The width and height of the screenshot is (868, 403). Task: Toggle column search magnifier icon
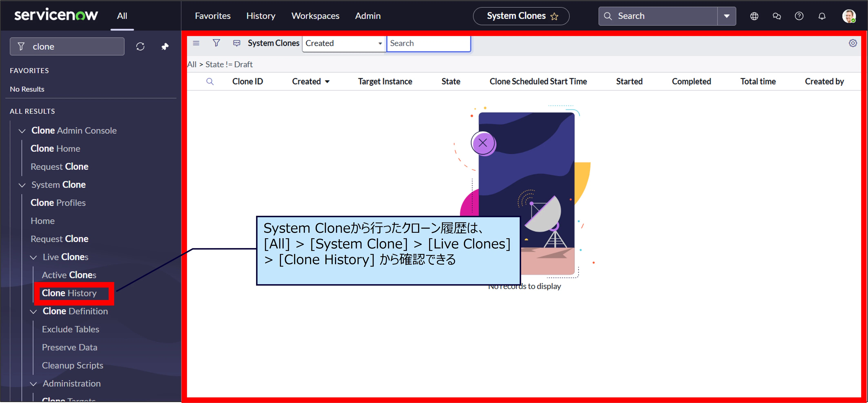tap(210, 82)
